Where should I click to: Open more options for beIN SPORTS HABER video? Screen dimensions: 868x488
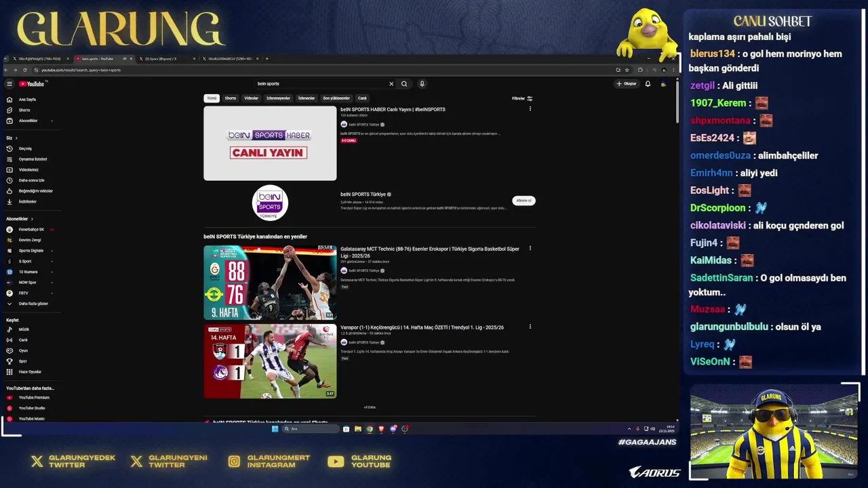click(x=530, y=109)
